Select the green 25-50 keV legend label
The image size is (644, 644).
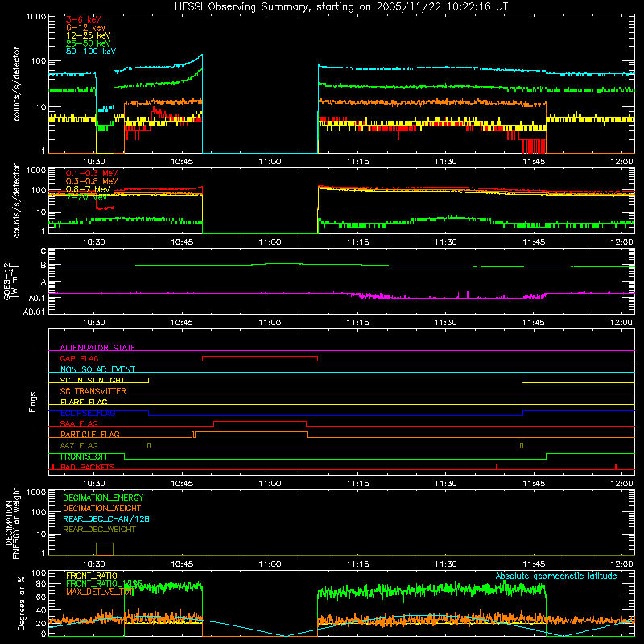89,43
